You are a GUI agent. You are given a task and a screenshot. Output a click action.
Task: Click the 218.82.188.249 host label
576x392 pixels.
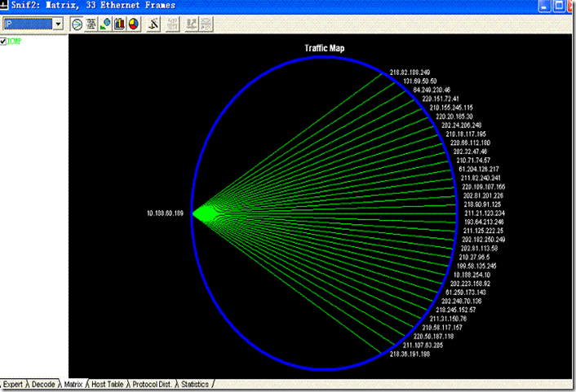pos(410,73)
